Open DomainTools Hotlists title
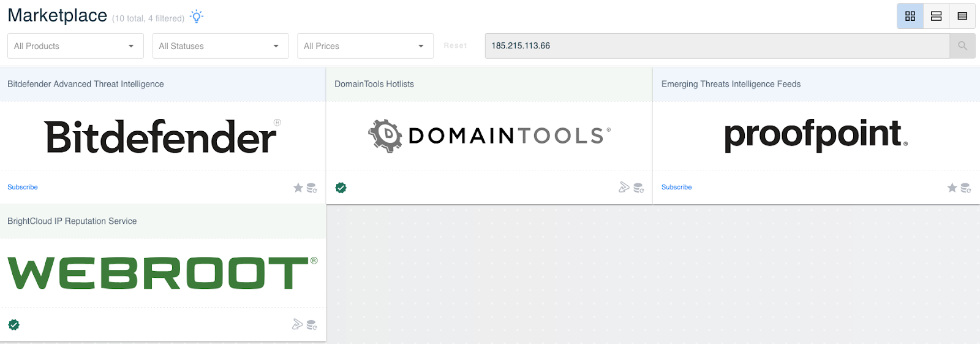This screenshot has height=344, width=980. pyautogui.click(x=374, y=84)
